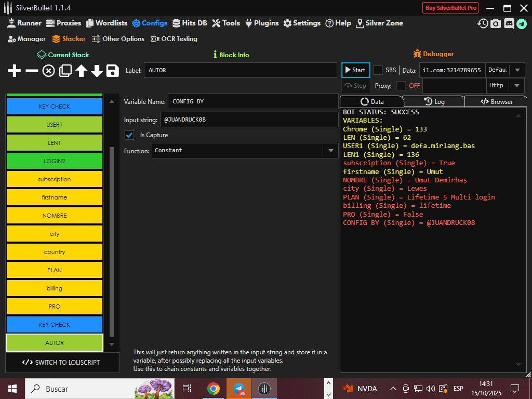The image size is (532, 399).
Task: Click the camera screenshot icon
Action: pyautogui.click(x=496, y=23)
